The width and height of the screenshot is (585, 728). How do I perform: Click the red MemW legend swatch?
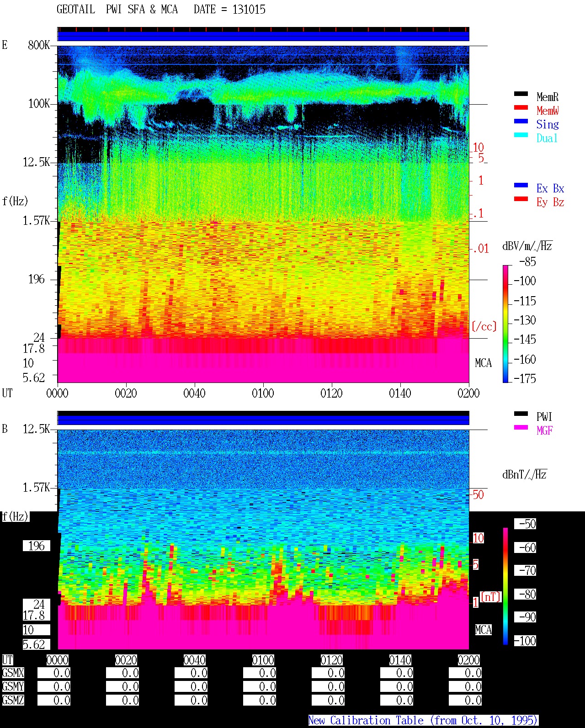click(x=521, y=108)
